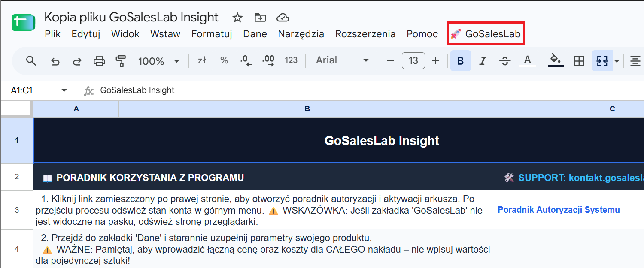The height and width of the screenshot is (268, 644).
Task: Click the font size input field
Action: (x=413, y=61)
